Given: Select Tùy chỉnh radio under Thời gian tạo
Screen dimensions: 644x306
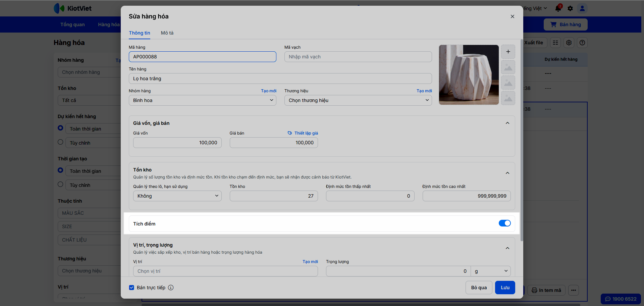Looking at the screenshot, I should click(60, 184).
